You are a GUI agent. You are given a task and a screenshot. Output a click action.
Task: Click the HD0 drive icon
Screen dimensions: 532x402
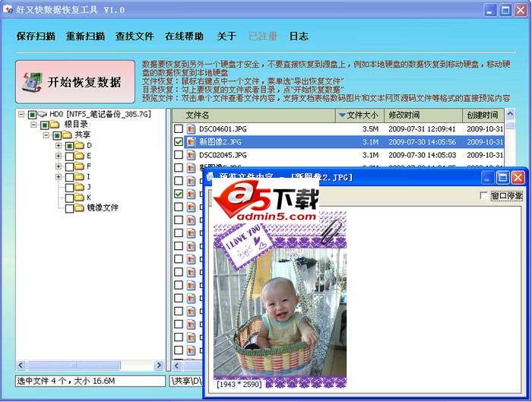click(43, 114)
